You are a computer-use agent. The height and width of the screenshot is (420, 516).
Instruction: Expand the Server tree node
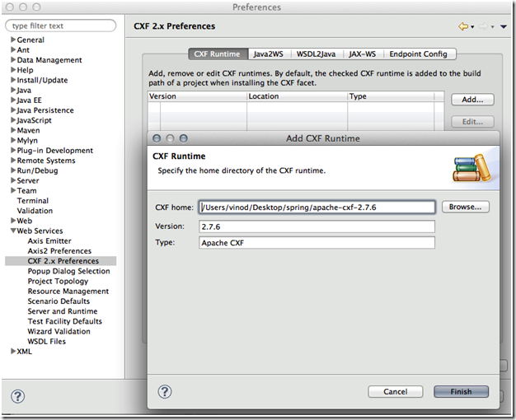(13, 180)
